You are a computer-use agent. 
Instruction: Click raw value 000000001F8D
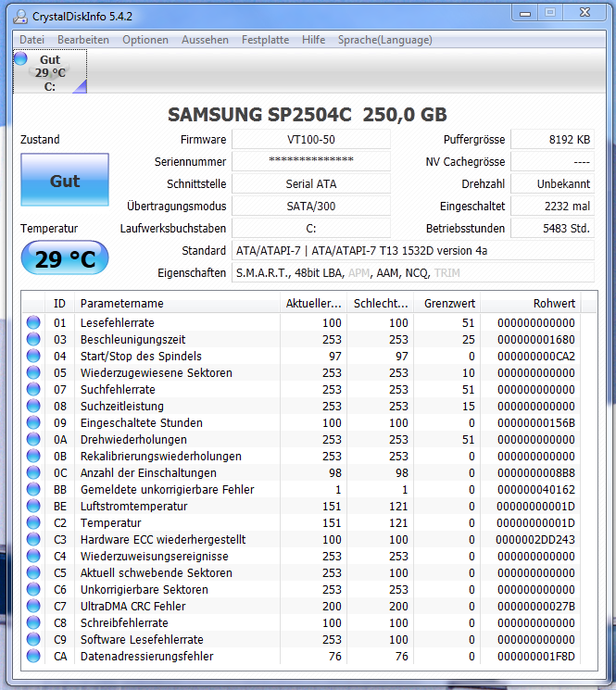point(536,657)
